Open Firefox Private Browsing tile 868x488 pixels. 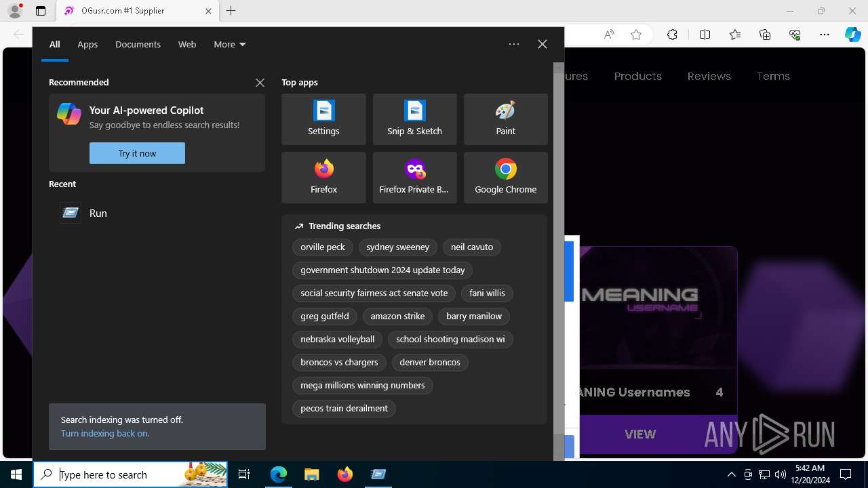point(414,178)
